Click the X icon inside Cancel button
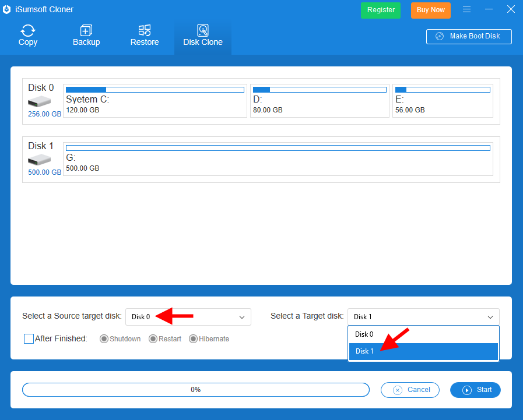Screen dimensions: 523x420 click(397, 390)
